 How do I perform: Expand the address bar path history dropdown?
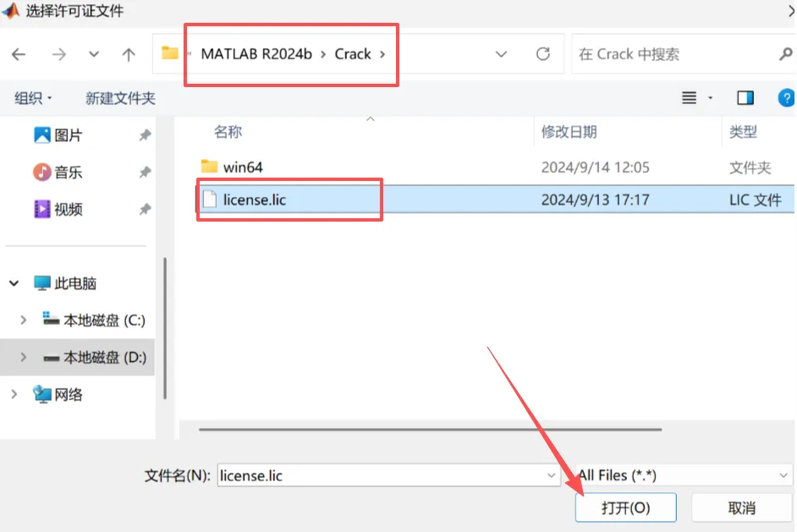coord(501,54)
